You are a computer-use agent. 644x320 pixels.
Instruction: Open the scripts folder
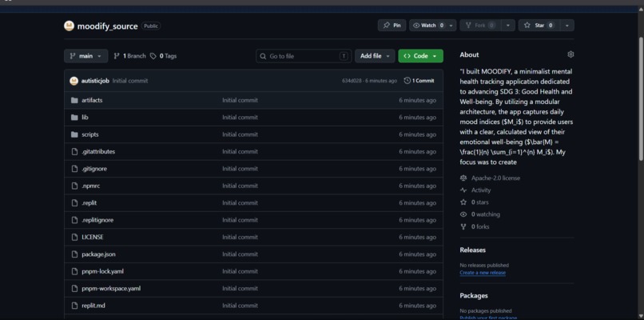click(90, 134)
